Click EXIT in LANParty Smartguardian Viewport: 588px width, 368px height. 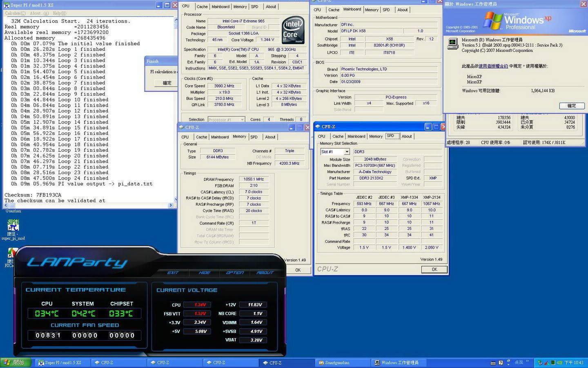coord(173,272)
